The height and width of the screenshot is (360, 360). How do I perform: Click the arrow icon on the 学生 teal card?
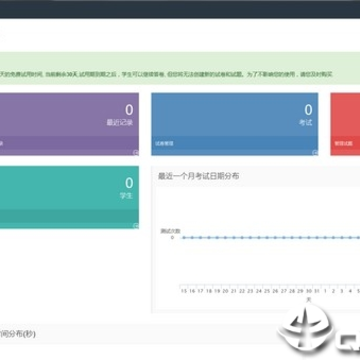[136, 226]
